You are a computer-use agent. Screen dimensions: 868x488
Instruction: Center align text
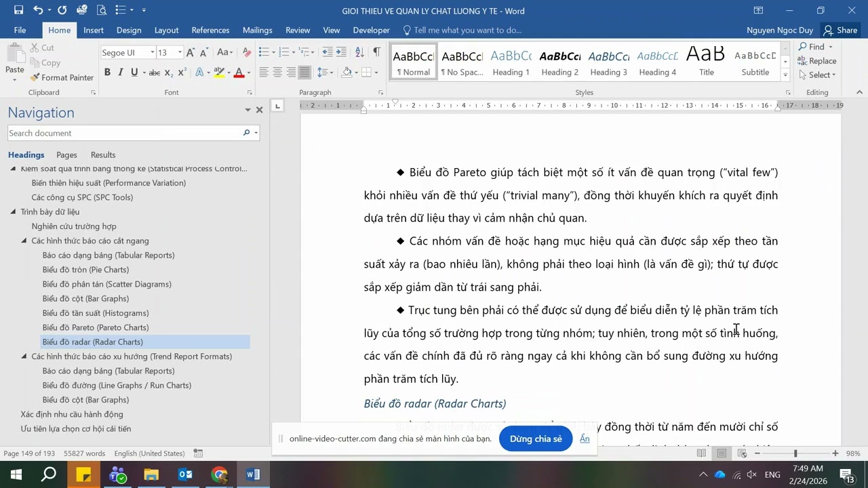click(277, 73)
